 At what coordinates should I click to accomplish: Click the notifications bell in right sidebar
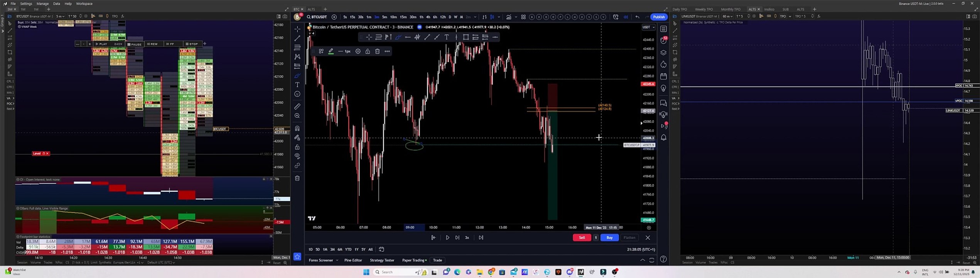pyautogui.click(x=663, y=137)
